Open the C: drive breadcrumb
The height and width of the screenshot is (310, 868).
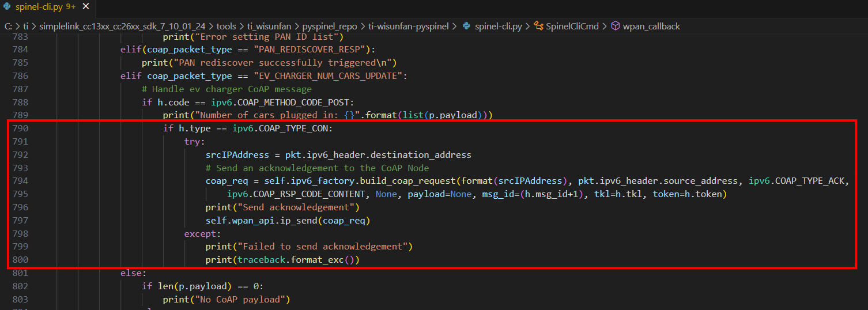(9, 27)
